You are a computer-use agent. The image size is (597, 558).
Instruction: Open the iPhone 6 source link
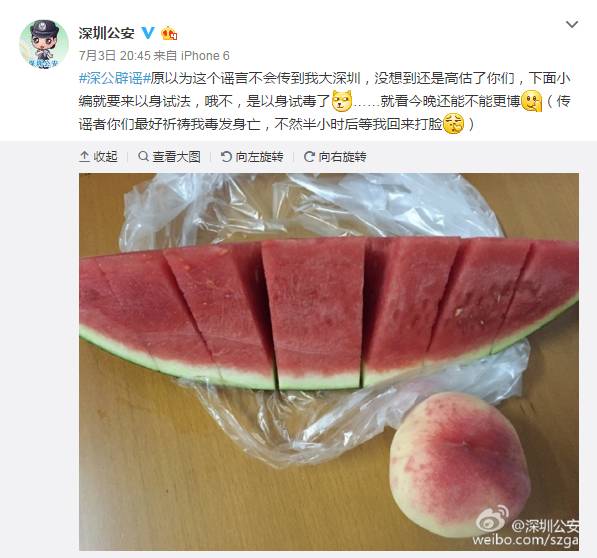[205, 56]
